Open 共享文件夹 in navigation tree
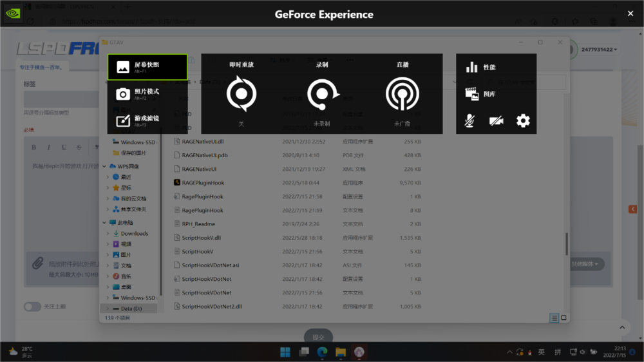The width and height of the screenshot is (644, 362). 129,209
